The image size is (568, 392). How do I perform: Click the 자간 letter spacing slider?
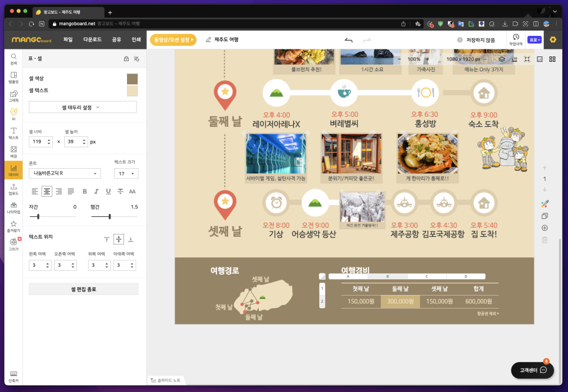point(52,216)
